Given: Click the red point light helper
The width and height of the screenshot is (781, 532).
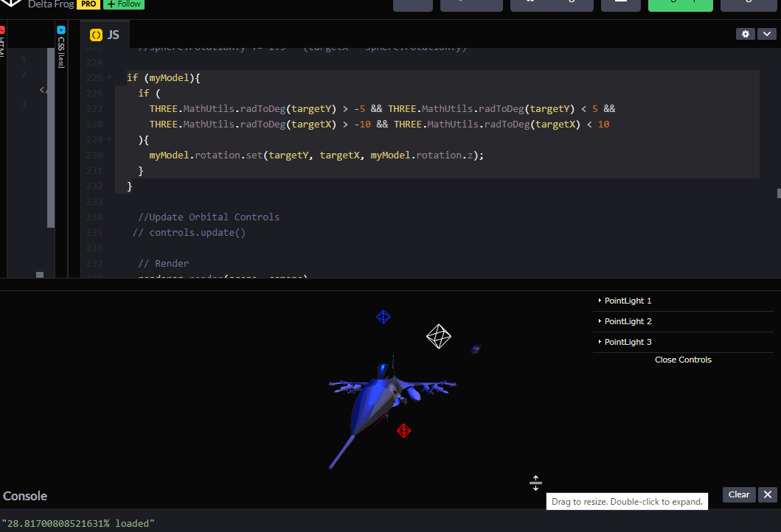Looking at the screenshot, I should (404, 430).
